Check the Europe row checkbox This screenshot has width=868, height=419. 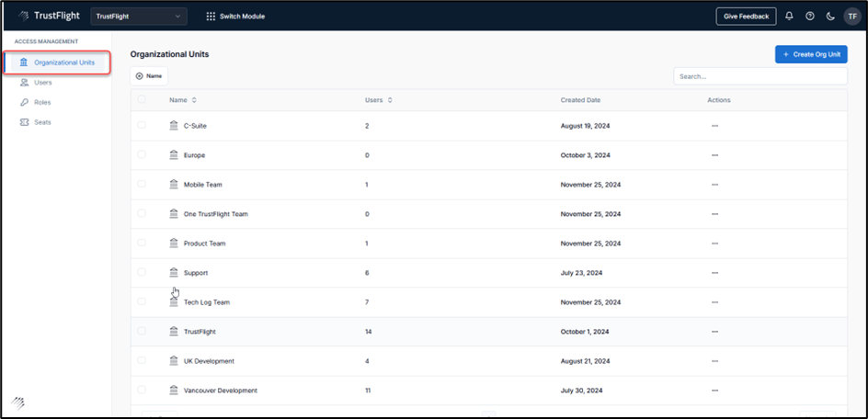(142, 154)
